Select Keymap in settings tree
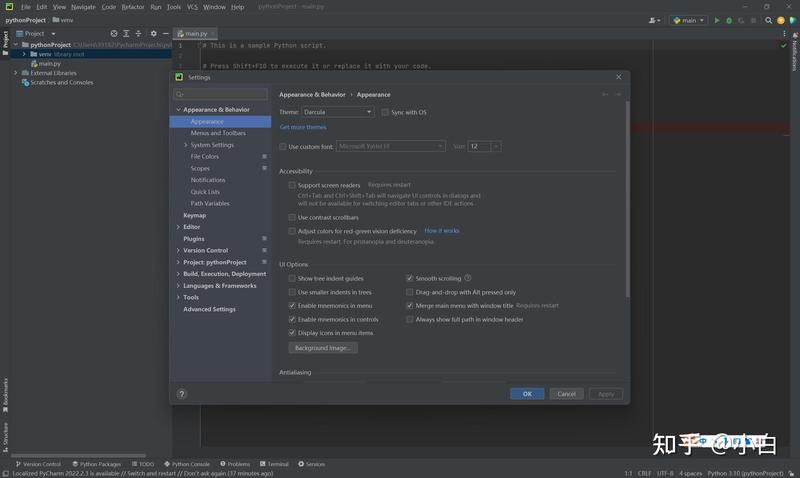Image resolution: width=800 pixels, height=478 pixels. [194, 215]
